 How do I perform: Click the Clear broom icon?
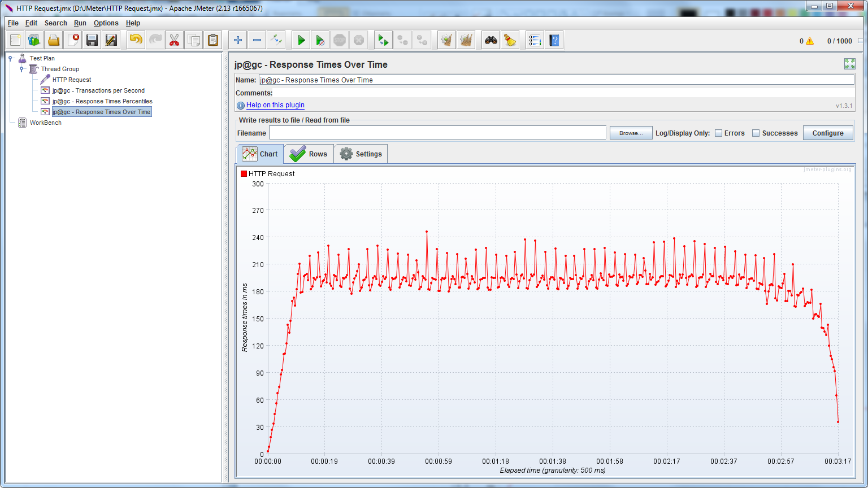[447, 40]
